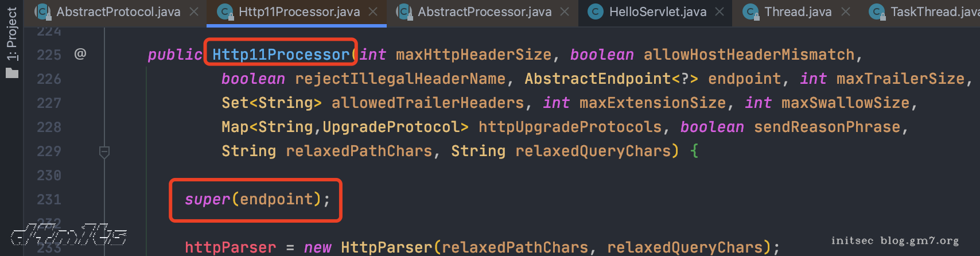Click the Project folder icon in left sidebar

coord(12,73)
